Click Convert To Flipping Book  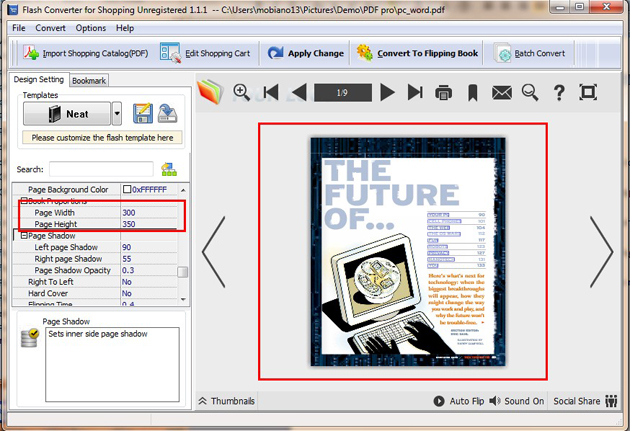tap(417, 53)
